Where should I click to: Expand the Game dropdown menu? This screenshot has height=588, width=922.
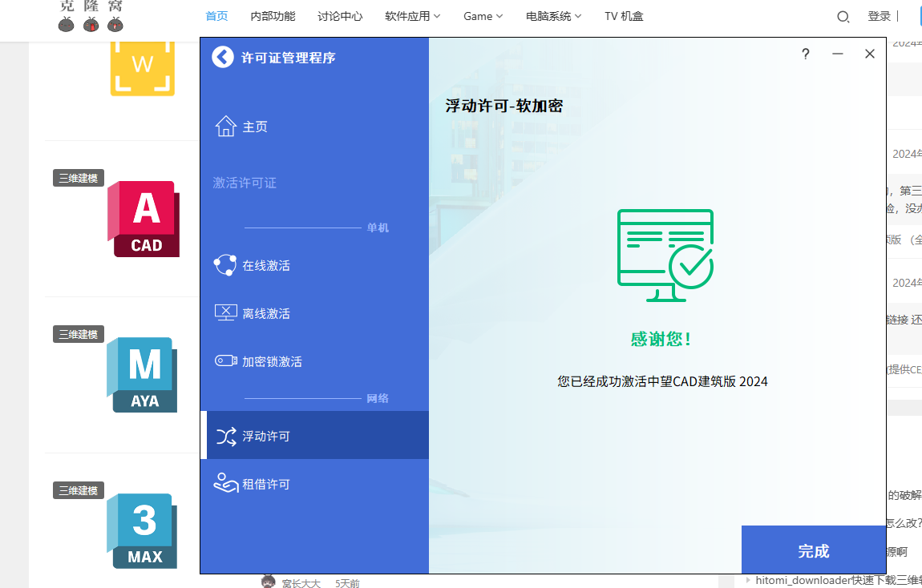[x=483, y=17]
